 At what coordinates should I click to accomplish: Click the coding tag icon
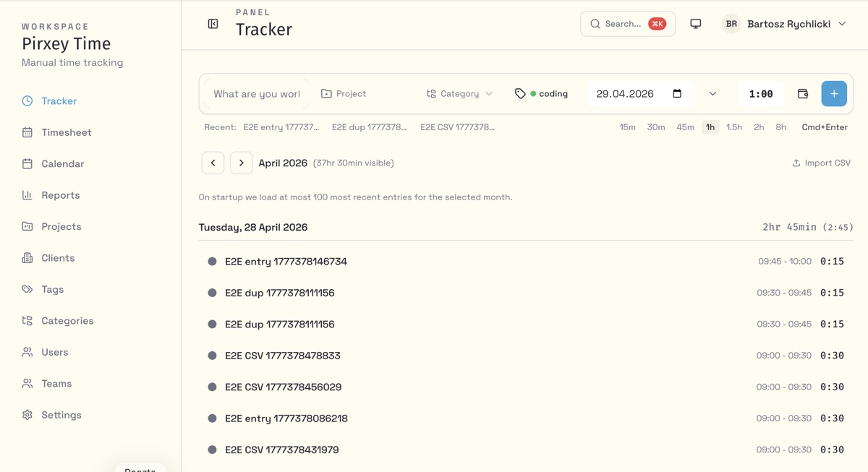point(520,94)
